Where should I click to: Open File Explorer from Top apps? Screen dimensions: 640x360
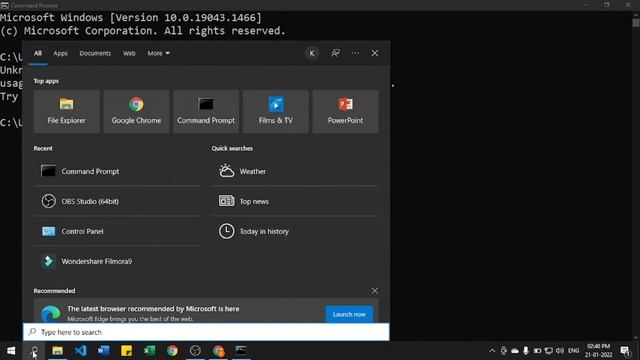click(67, 111)
